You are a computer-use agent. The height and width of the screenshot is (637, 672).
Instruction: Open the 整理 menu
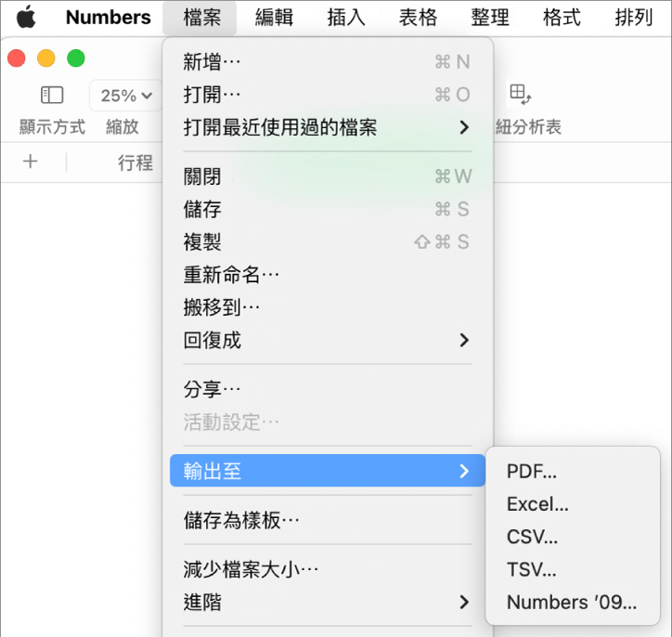coord(490,18)
